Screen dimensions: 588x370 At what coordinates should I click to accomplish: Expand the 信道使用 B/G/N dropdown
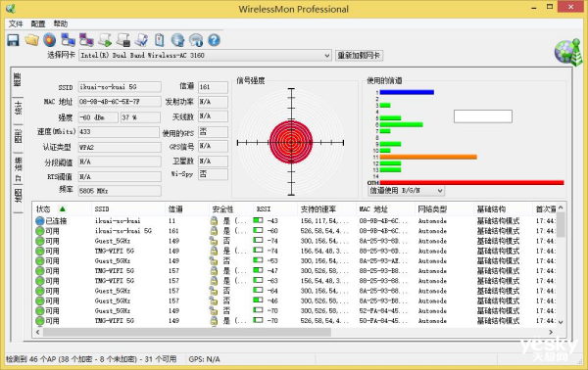[x=440, y=191]
